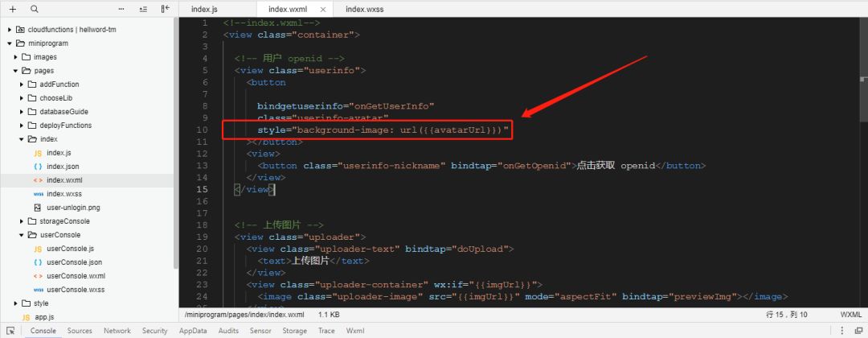Switch to the index.js editor tab
The height and width of the screenshot is (338, 868).
tap(204, 10)
